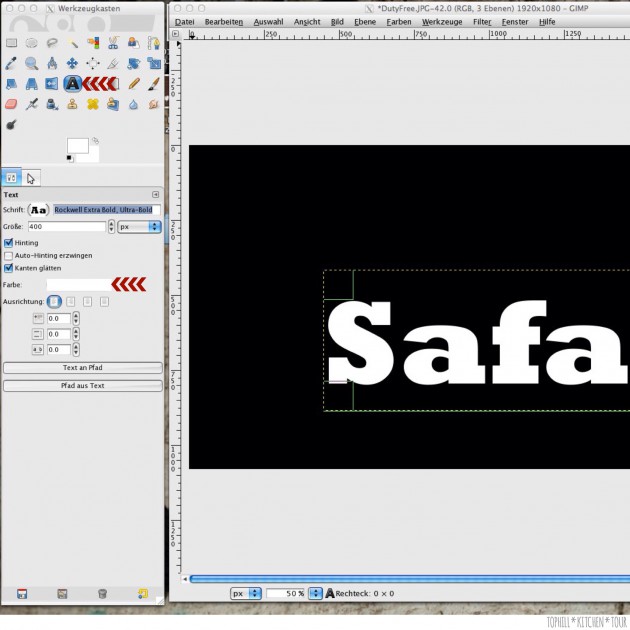Click the Größe font size stepper arrows

tap(111, 227)
